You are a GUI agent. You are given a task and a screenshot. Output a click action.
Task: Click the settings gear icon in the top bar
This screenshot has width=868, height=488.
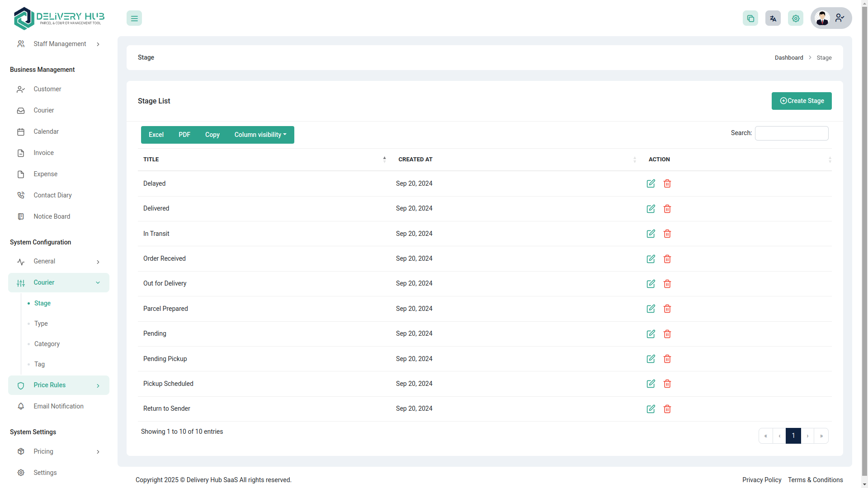click(x=796, y=18)
